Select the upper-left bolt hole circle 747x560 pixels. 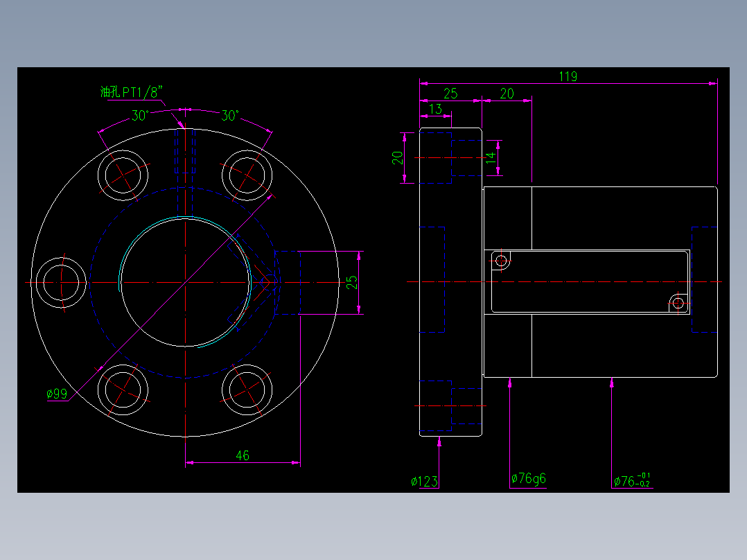(123, 175)
